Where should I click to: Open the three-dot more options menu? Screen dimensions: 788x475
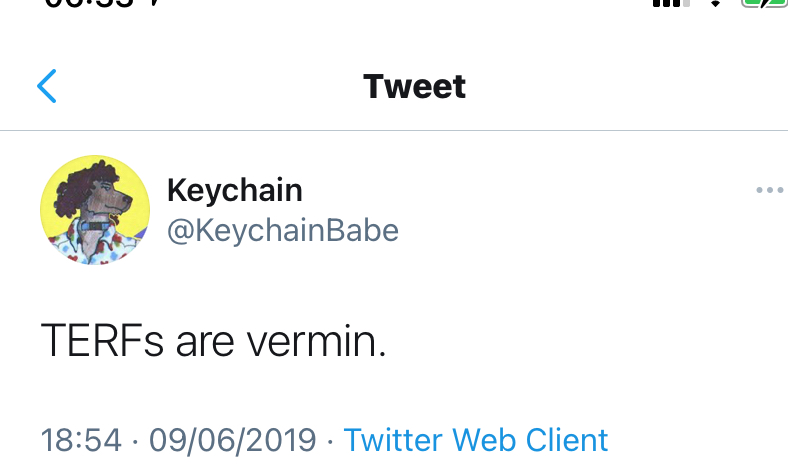(769, 190)
